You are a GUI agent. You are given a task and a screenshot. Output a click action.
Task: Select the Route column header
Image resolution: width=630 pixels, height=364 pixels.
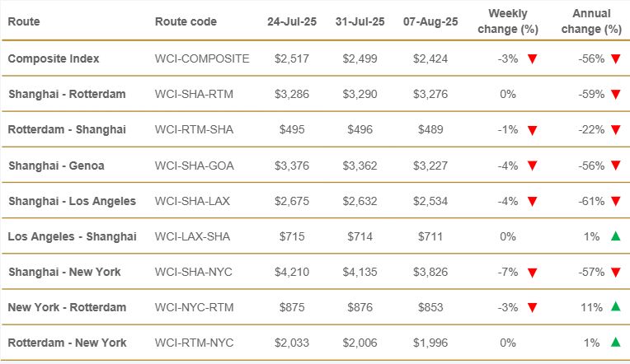24,21
